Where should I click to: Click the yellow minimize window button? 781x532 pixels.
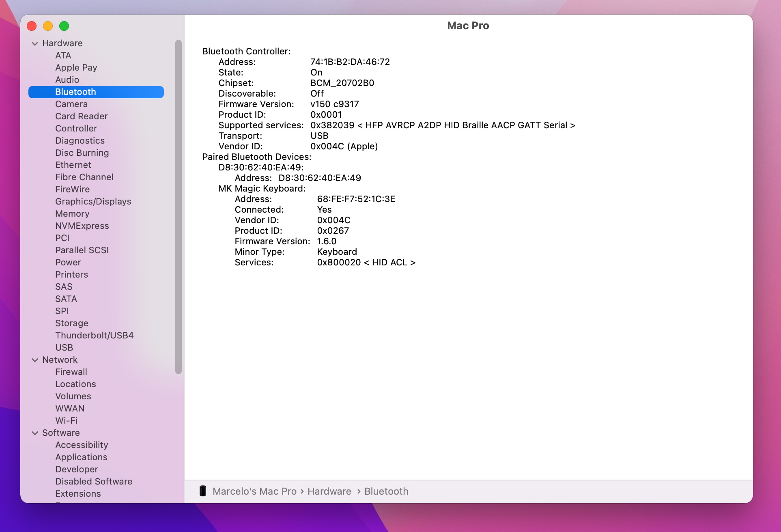48,26
